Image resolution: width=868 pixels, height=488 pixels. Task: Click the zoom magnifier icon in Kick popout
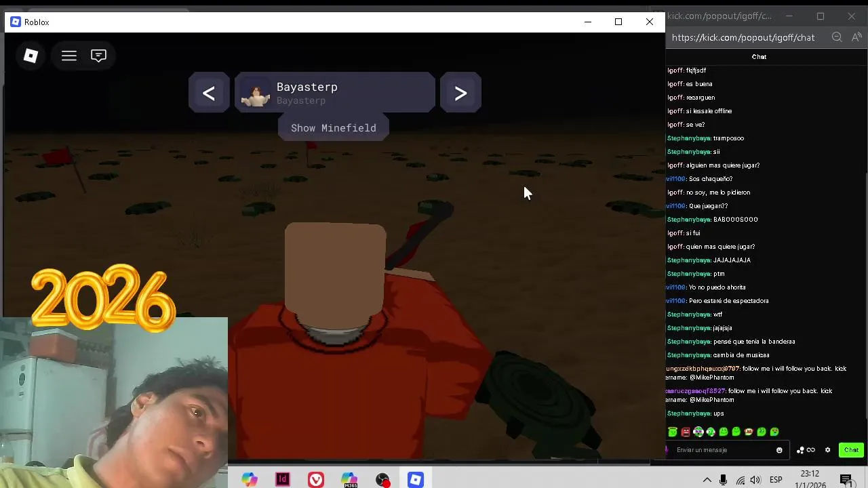click(x=837, y=37)
